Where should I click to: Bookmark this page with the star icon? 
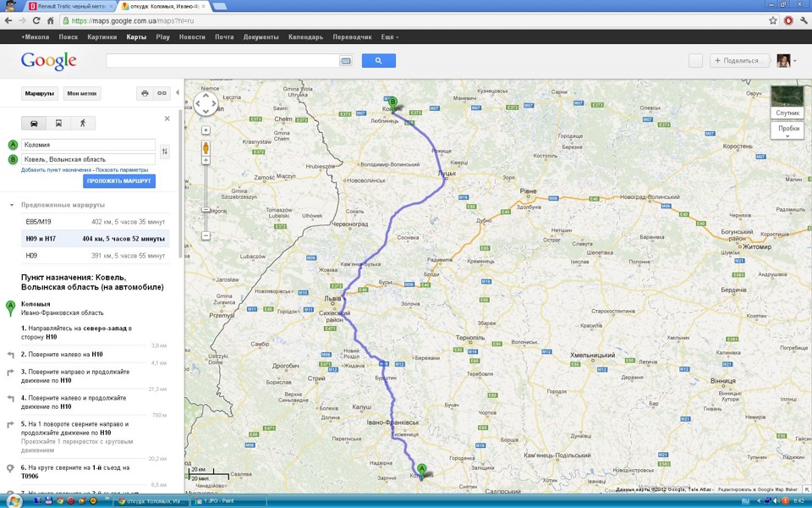click(x=772, y=20)
